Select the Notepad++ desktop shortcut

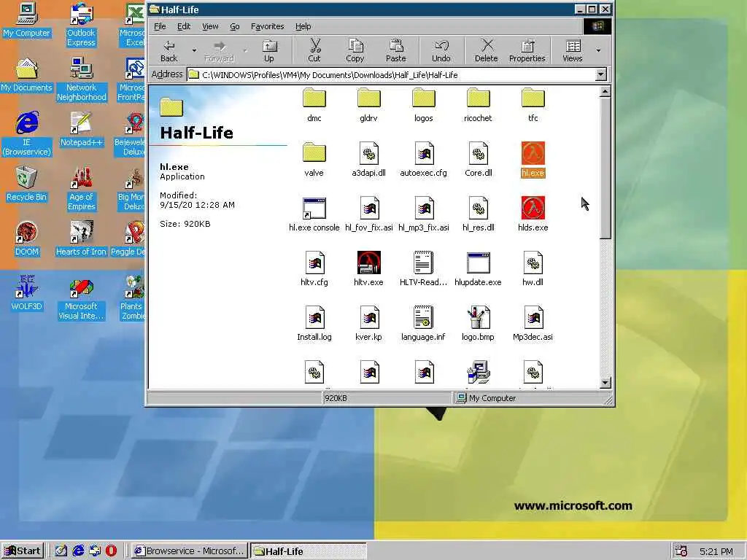point(82,129)
